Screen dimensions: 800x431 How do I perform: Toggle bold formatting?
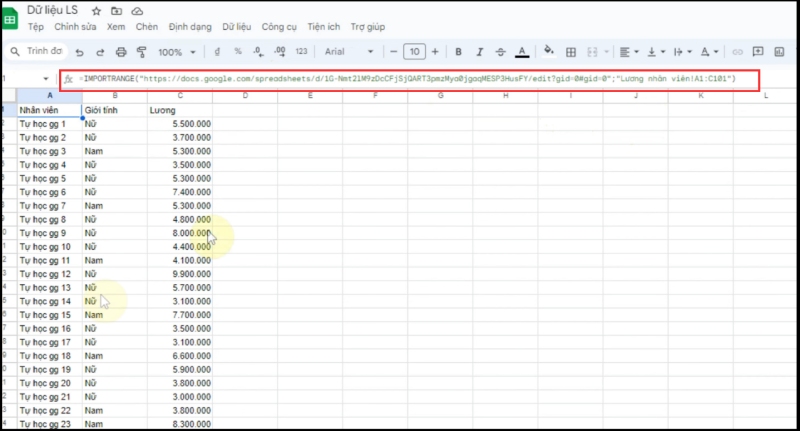(x=458, y=51)
